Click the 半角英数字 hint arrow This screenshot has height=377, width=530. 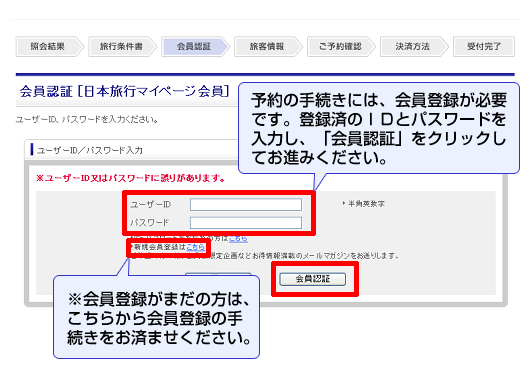click(x=343, y=204)
